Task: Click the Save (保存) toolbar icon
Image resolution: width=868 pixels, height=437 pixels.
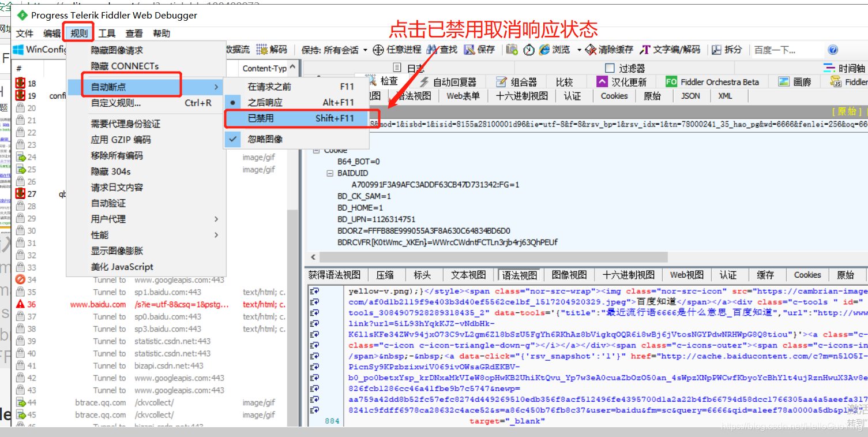Action: click(x=469, y=50)
